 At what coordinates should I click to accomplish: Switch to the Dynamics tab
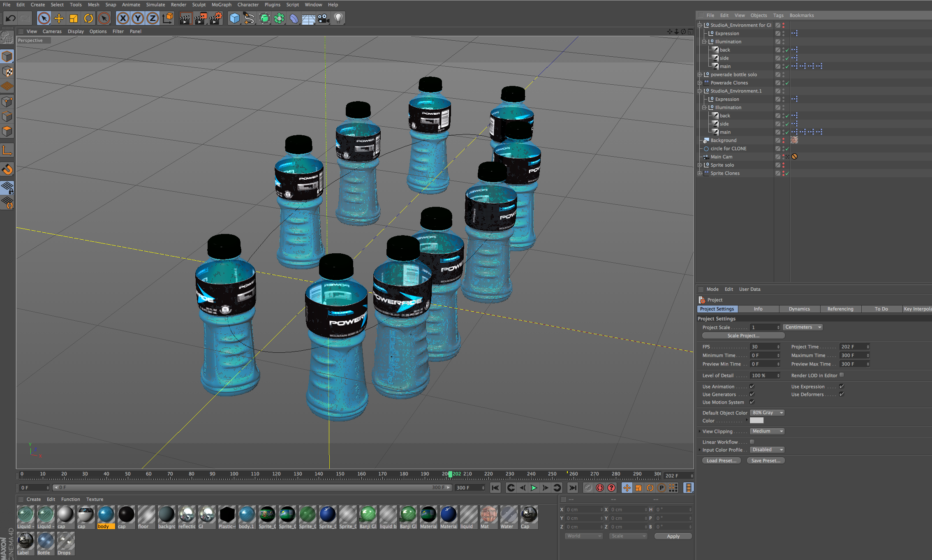coord(799,309)
